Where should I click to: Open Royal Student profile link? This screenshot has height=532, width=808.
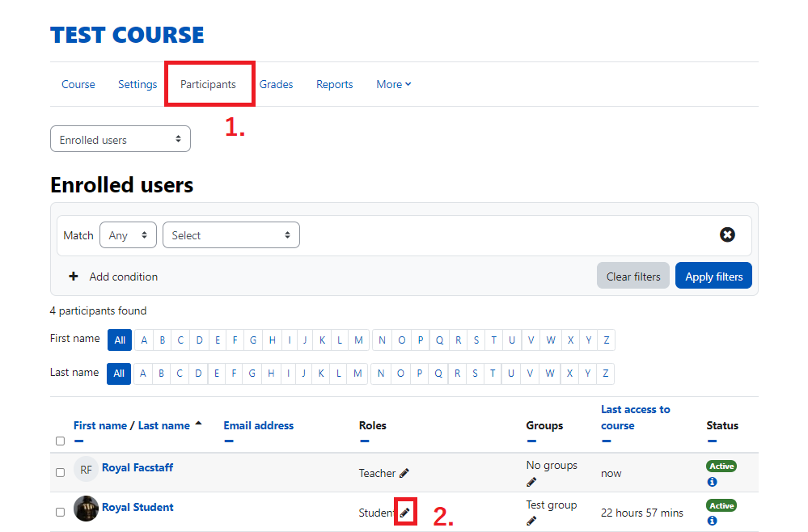[x=137, y=507]
